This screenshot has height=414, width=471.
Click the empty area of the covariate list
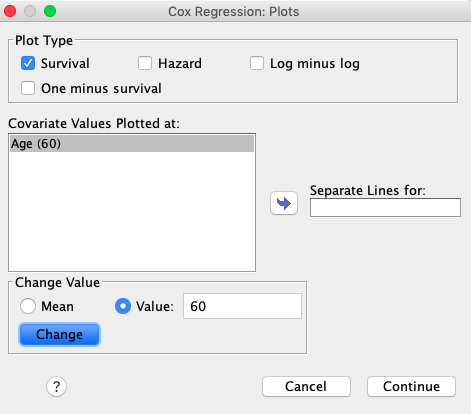point(132,212)
